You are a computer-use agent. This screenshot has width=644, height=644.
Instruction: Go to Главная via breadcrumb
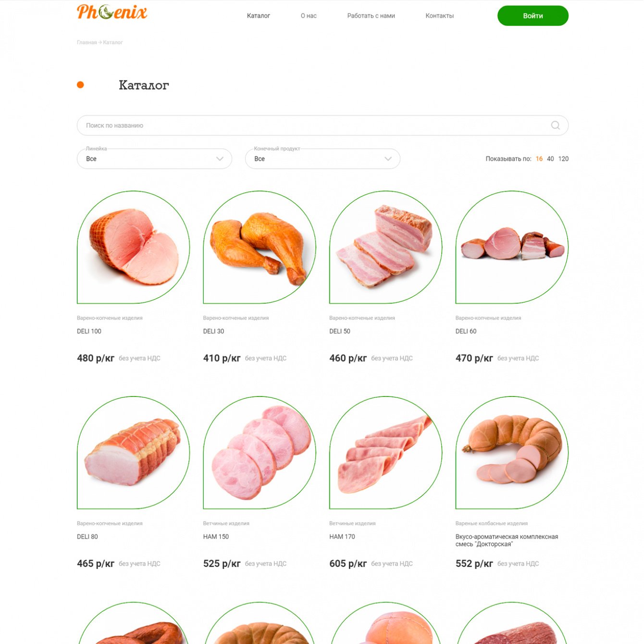87,42
